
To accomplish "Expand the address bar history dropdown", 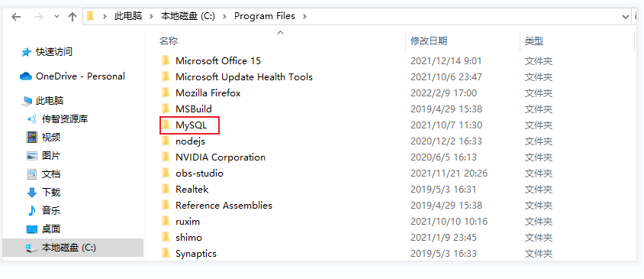I will [x=626, y=17].
